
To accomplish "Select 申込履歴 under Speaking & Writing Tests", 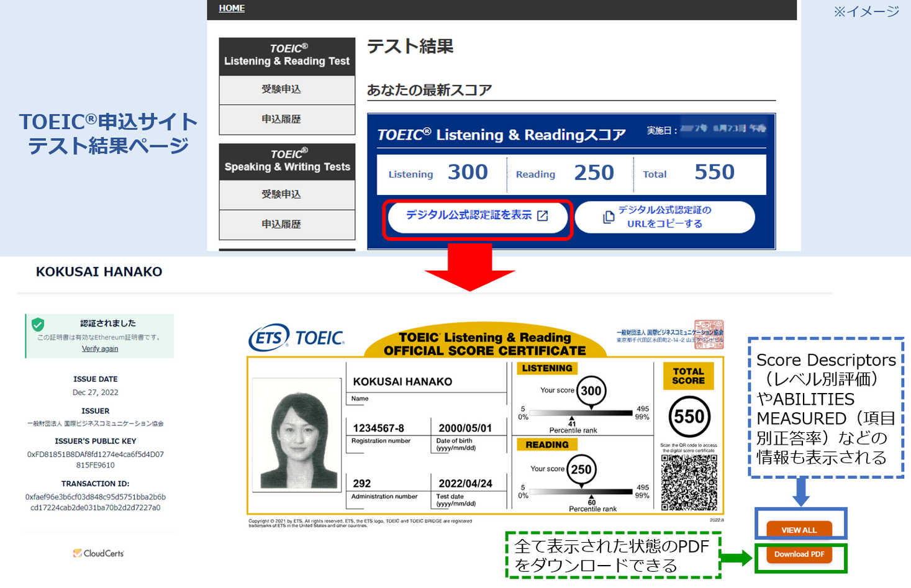I will tap(286, 224).
